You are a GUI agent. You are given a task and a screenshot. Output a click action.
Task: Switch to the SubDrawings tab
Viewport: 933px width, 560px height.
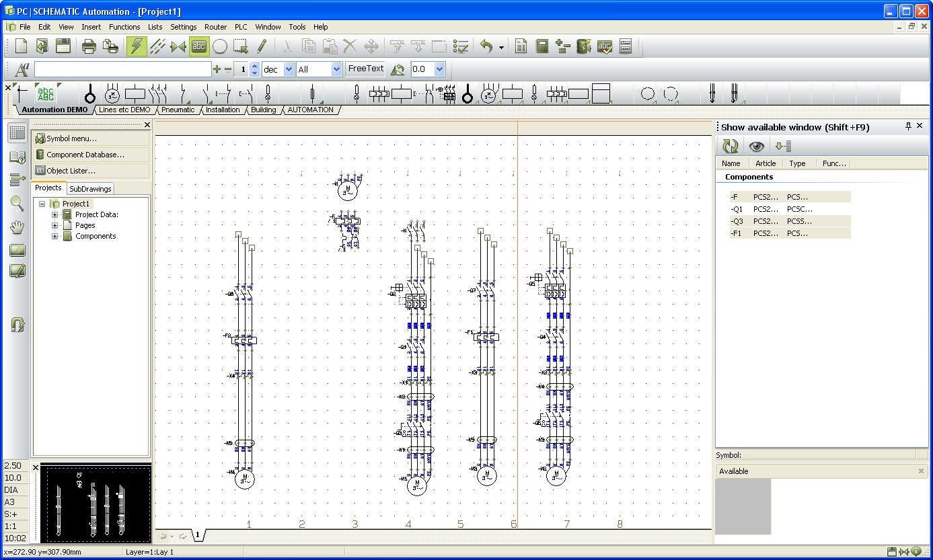tap(91, 189)
